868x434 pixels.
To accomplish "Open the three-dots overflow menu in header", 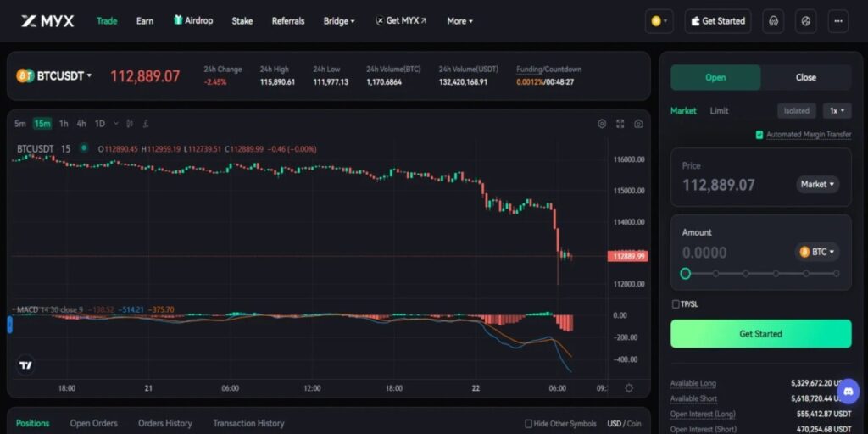I will [x=837, y=21].
